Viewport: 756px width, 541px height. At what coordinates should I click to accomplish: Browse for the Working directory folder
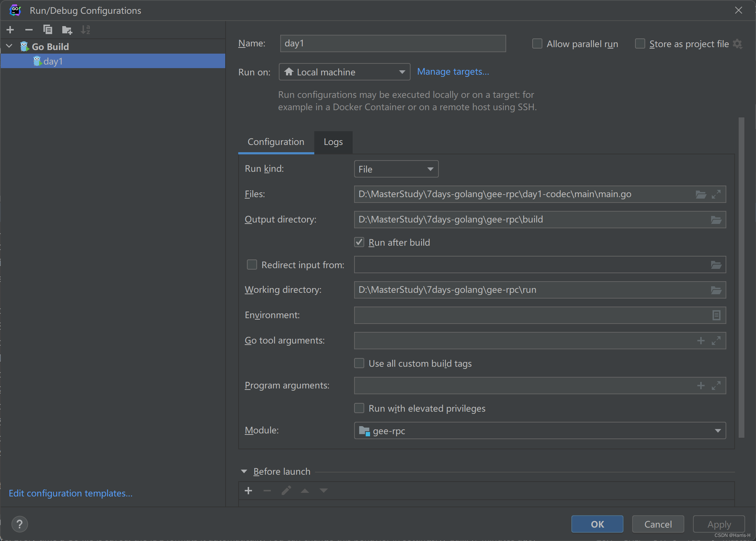[716, 290]
